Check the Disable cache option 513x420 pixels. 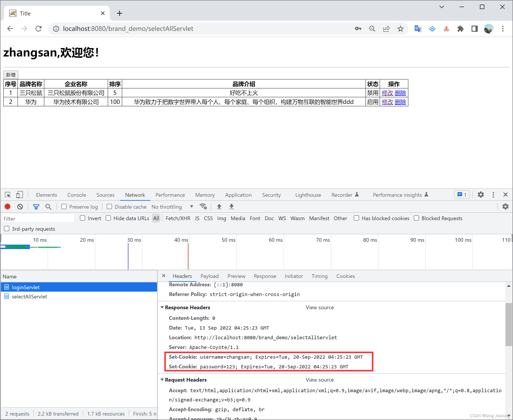point(109,207)
